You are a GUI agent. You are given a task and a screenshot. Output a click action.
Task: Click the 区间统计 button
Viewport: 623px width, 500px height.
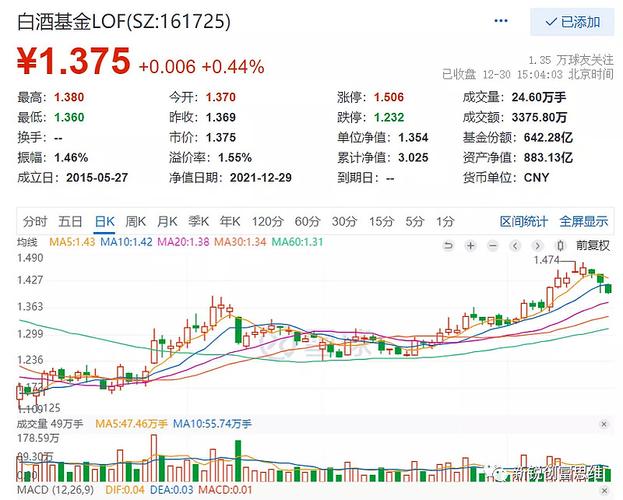pos(524,221)
